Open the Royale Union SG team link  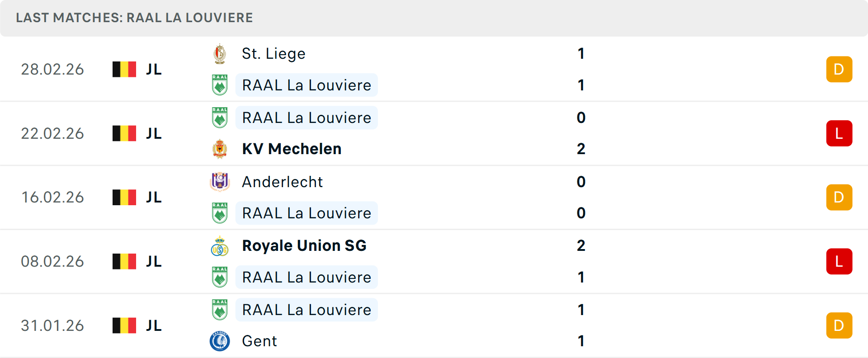point(304,246)
